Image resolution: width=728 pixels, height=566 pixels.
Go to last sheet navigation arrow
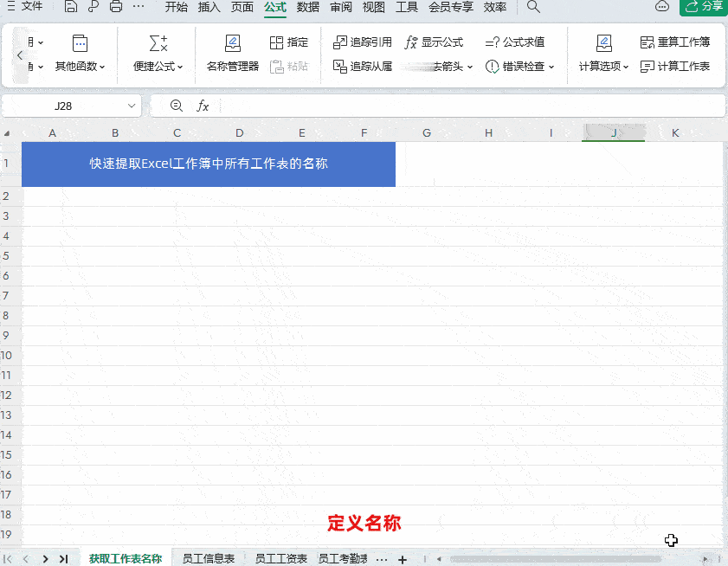pos(63,559)
